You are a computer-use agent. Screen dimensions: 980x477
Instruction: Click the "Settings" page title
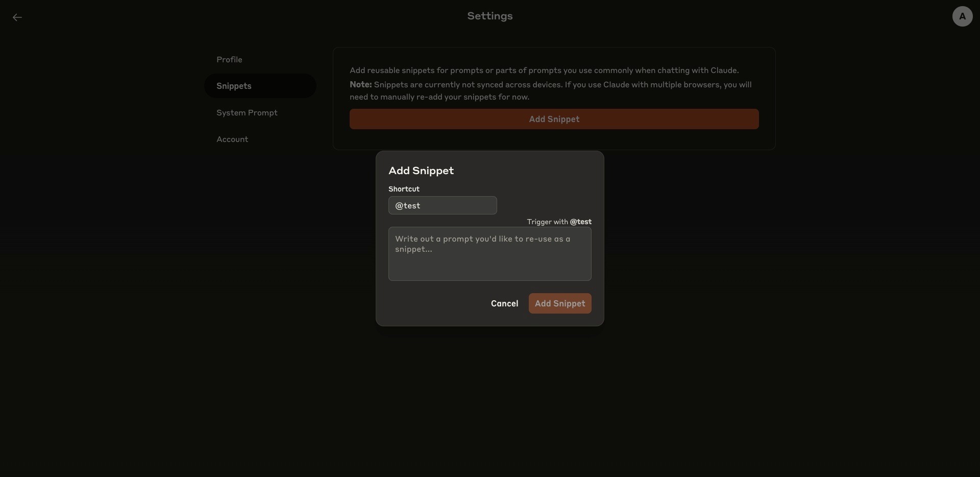coord(489,16)
